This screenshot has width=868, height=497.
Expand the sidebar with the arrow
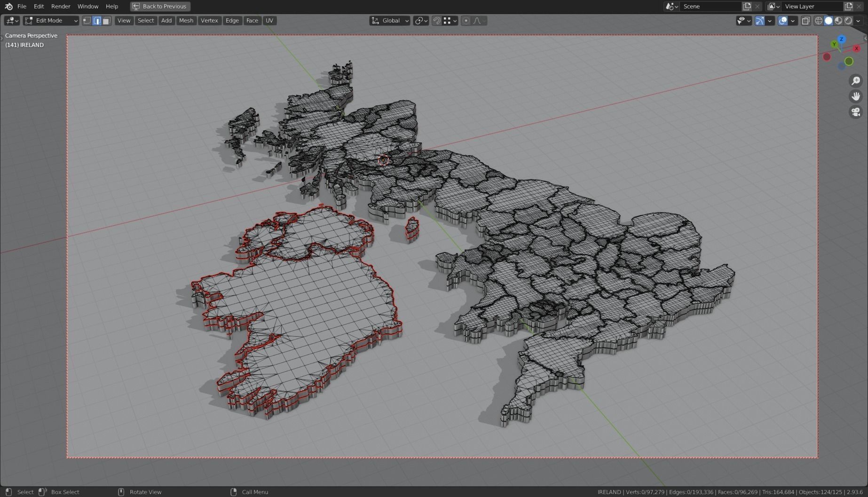[x=866, y=38]
